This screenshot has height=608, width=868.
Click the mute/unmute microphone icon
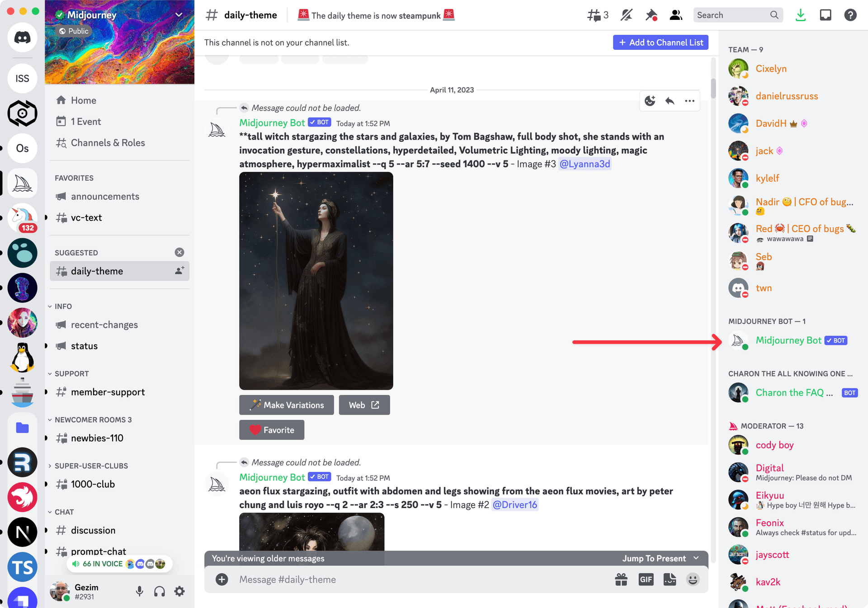[140, 591]
